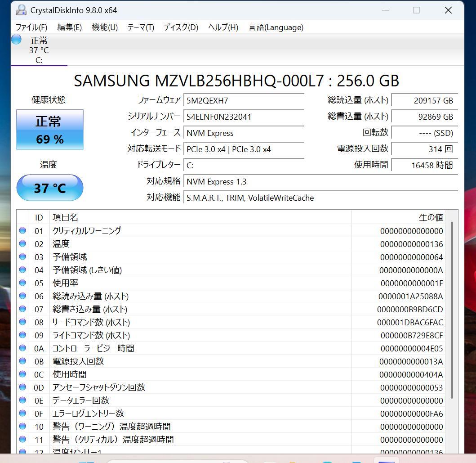This screenshot has width=476, height=463.
Task: Select the C: drive tab showing 正常 37 °C
Action: point(39,50)
